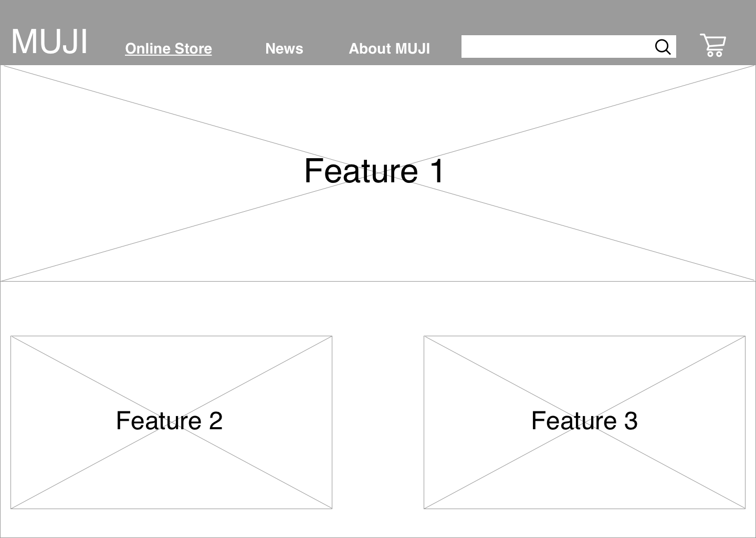Click the magnifying glass search icon

(663, 47)
